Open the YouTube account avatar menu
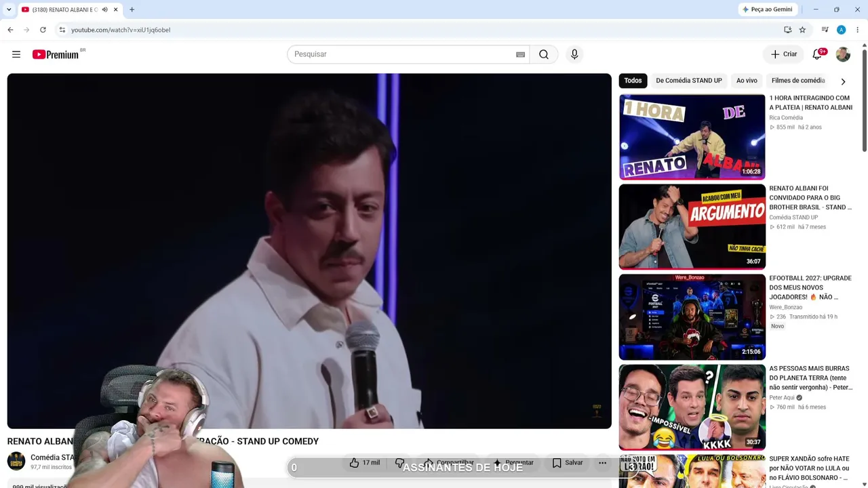868x488 pixels. [x=843, y=54]
